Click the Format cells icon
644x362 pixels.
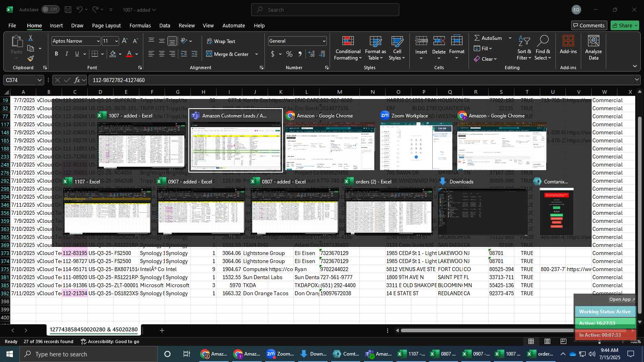(x=457, y=41)
